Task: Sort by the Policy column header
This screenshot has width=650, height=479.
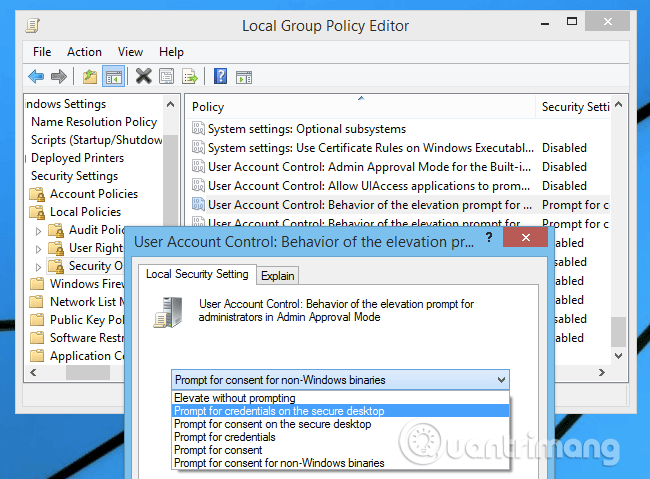Action: click(x=361, y=107)
